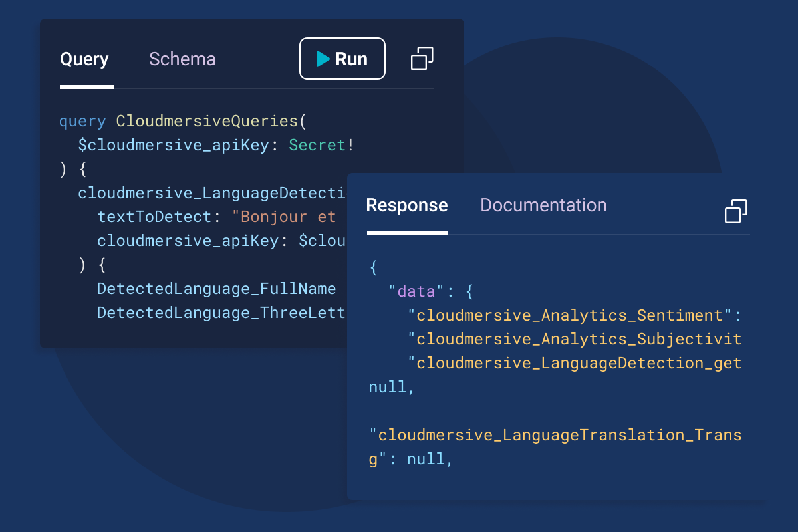Image resolution: width=798 pixels, height=532 pixels.
Task: Click 'DetectedLanguage_FullName' field in query
Action: click(217, 289)
